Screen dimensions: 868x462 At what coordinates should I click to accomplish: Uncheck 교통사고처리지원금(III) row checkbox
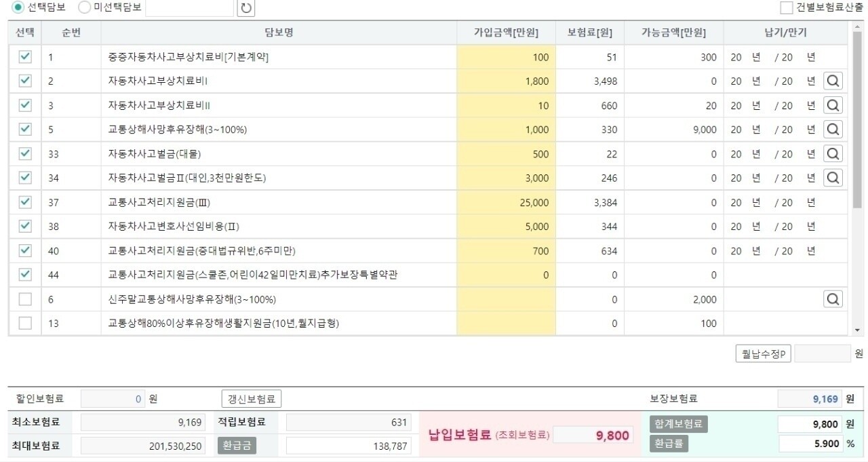[24, 201]
